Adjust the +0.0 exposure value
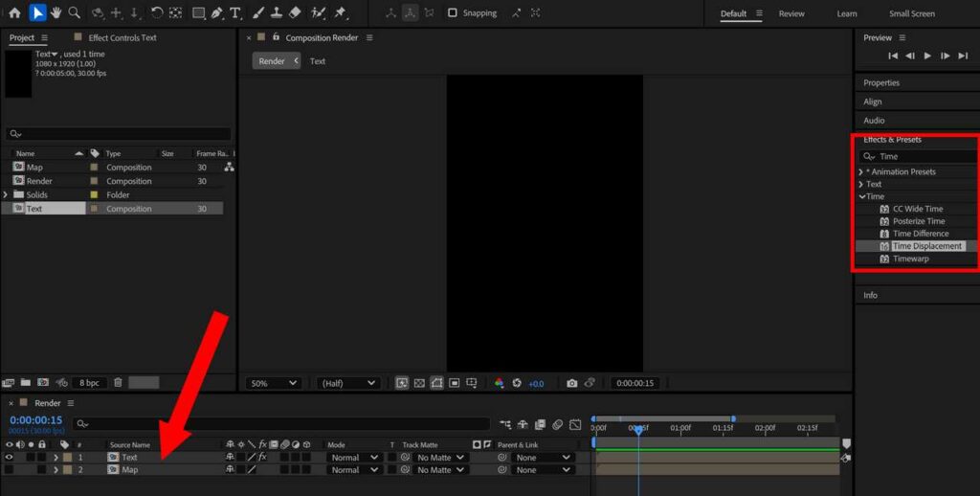The height and width of the screenshot is (496, 980). (x=536, y=383)
